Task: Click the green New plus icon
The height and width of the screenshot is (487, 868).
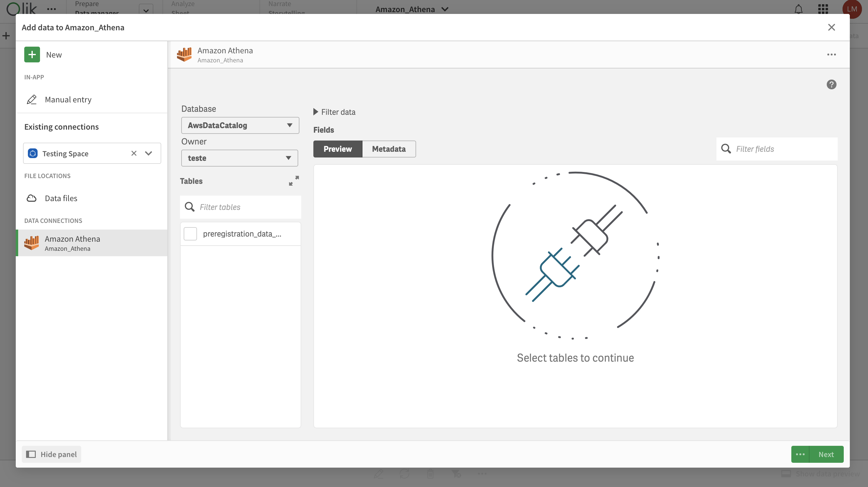Action: coord(32,55)
